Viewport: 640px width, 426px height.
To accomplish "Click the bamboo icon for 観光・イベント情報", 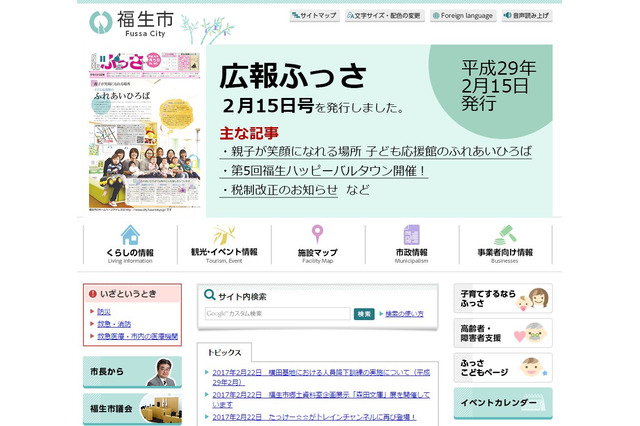I will [x=224, y=235].
